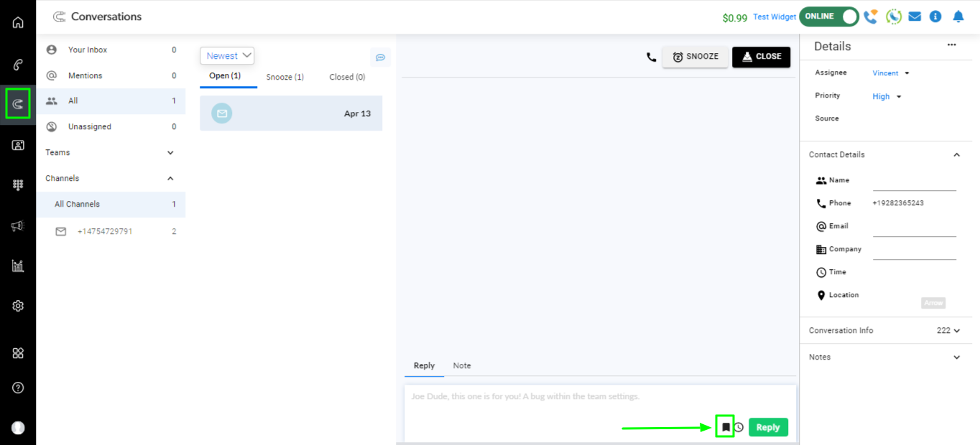Open the Home icon in sidebar
The height and width of the screenshot is (445, 980).
[18, 22]
